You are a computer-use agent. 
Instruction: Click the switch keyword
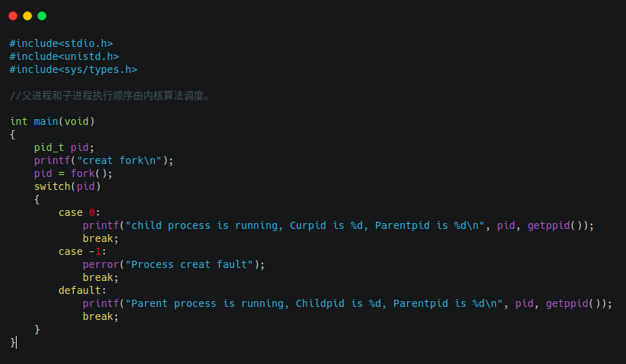pyautogui.click(x=52, y=186)
